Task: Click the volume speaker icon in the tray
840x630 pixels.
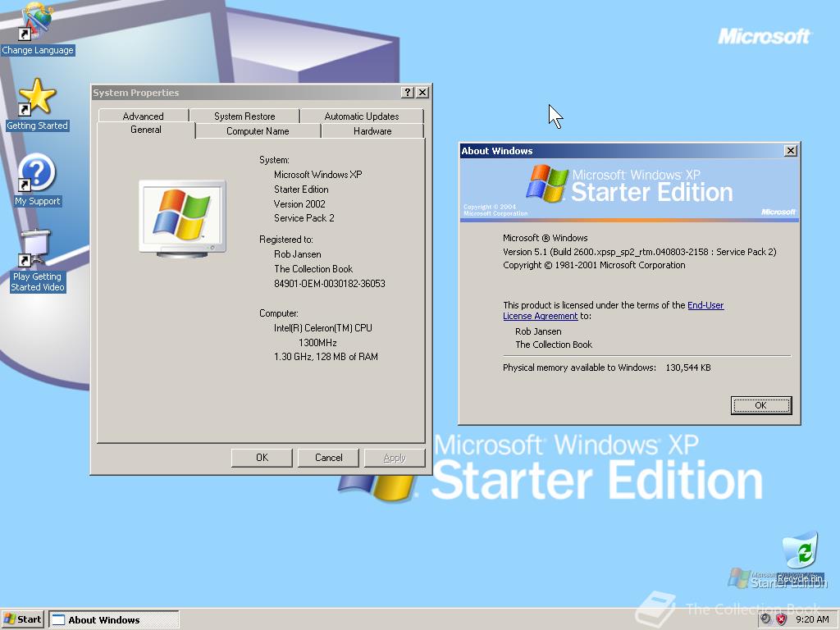Action: (765, 619)
